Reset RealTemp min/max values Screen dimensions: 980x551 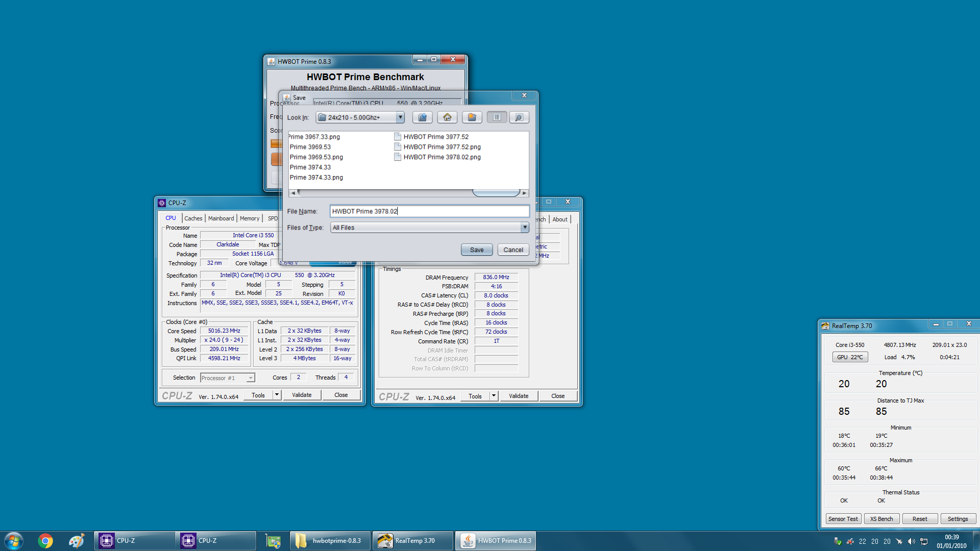tap(920, 519)
